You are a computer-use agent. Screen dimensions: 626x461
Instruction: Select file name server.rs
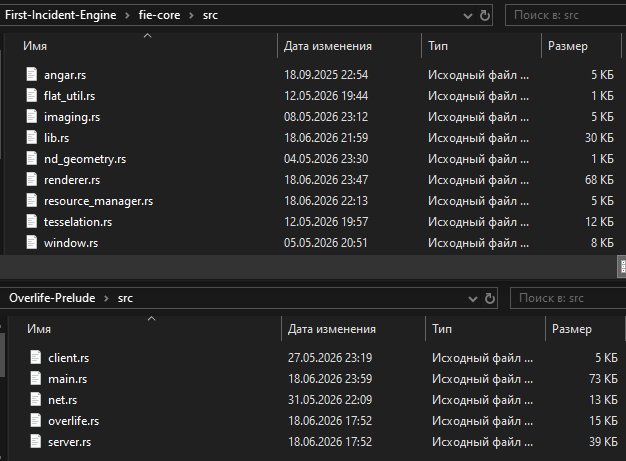tap(69, 442)
